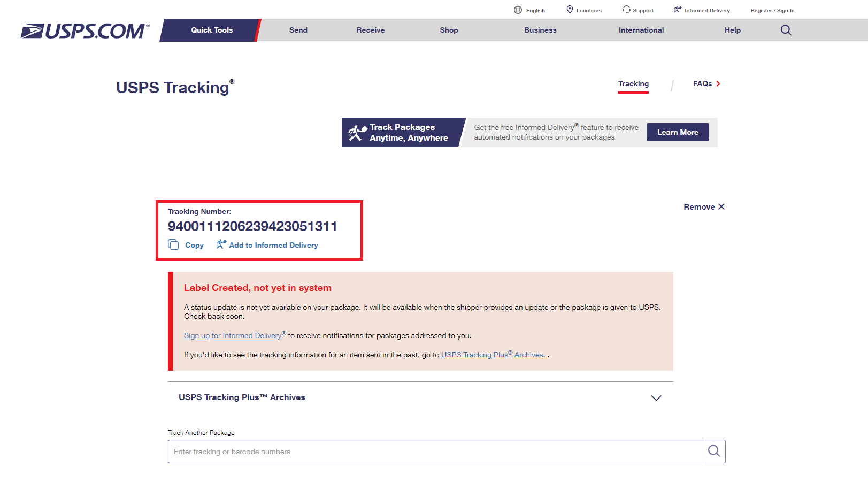Open the Quick Tools menu
This screenshot has width=868, height=482.
pyautogui.click(x=212, y=30)
